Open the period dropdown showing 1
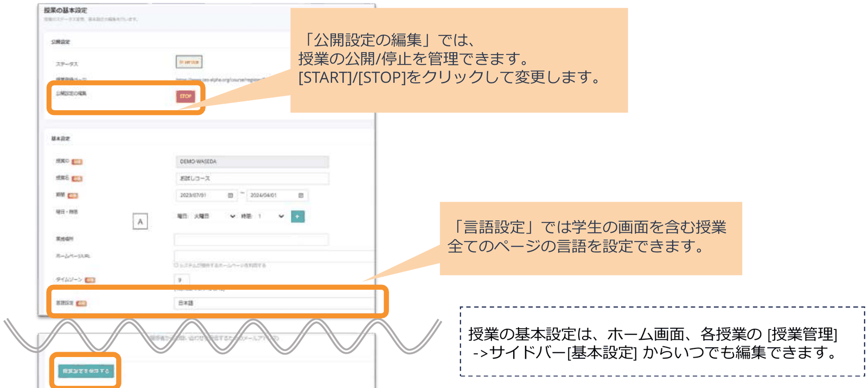This screenshot has height=388, width=868. coord(271,216)
